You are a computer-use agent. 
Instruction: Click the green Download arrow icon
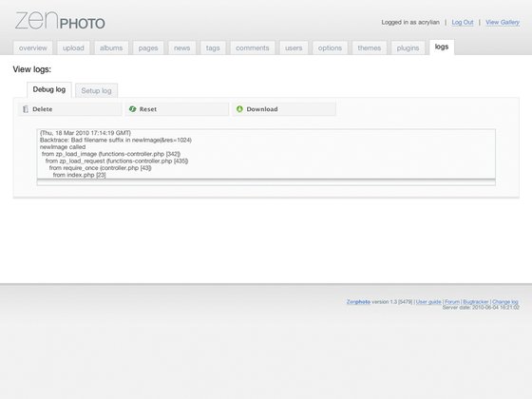pyautogui.click(x=239, y=109)
